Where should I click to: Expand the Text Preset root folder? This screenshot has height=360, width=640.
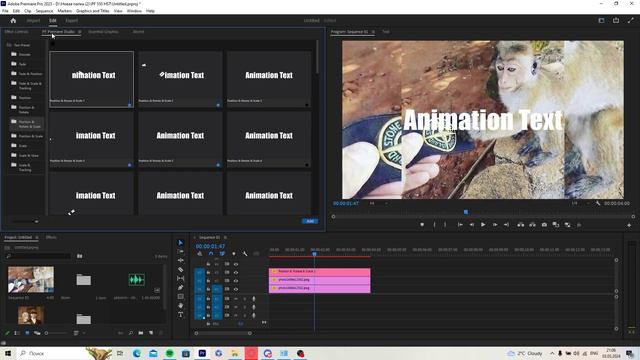pos(9,45)
